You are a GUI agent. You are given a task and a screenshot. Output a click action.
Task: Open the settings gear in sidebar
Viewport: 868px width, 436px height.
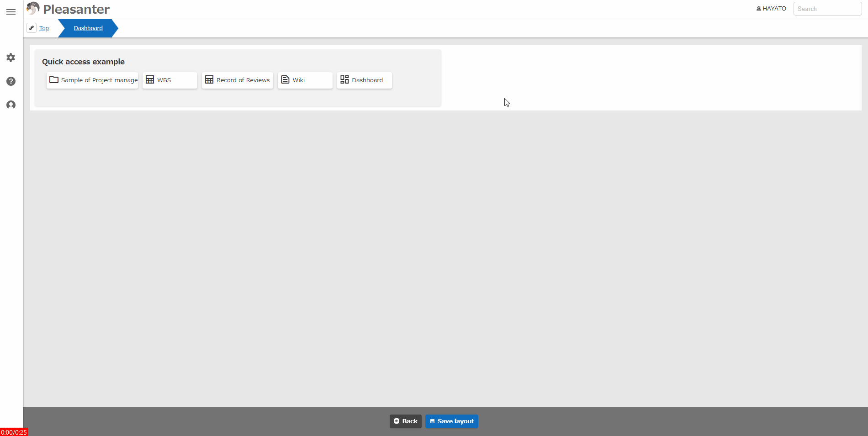[x=11, y=58]
